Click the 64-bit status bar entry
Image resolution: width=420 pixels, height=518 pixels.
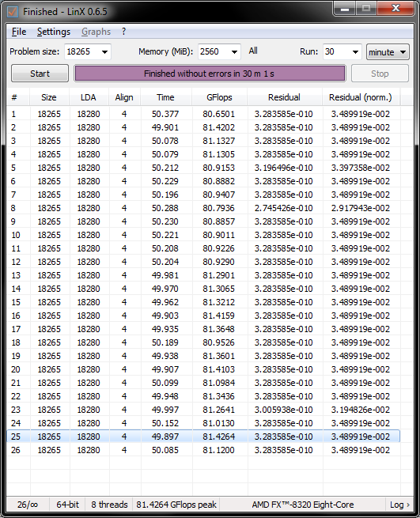pos(67,505)
